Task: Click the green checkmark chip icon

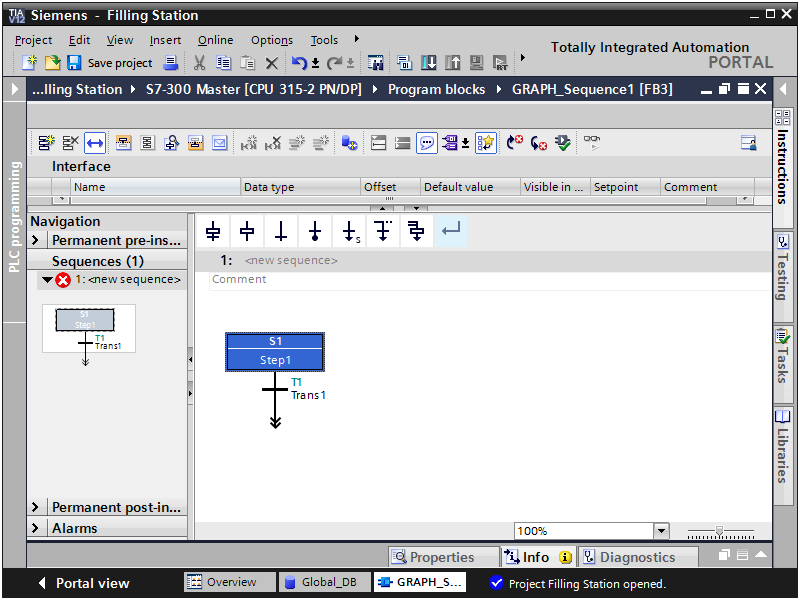Action: tap(563, 143)
